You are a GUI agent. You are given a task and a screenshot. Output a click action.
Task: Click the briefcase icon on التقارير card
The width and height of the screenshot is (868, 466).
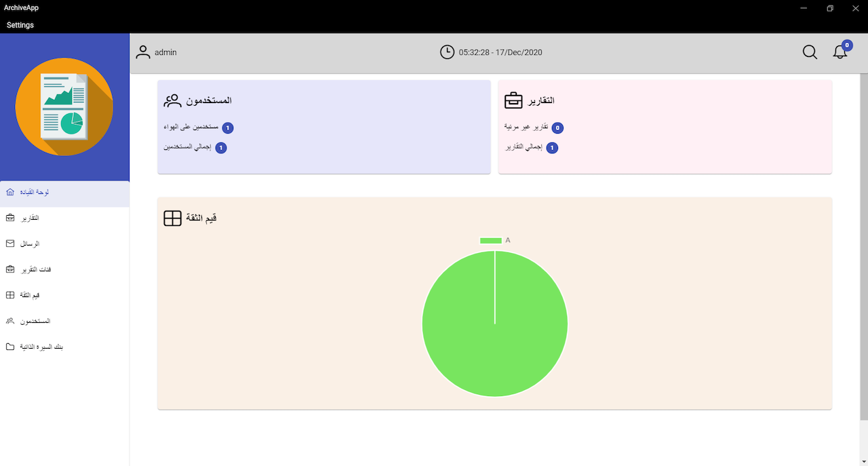pos(513,100)
